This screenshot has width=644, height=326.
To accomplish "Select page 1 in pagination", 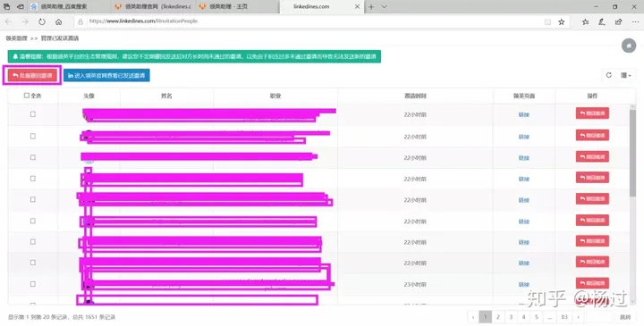I will tap(485, 317).
